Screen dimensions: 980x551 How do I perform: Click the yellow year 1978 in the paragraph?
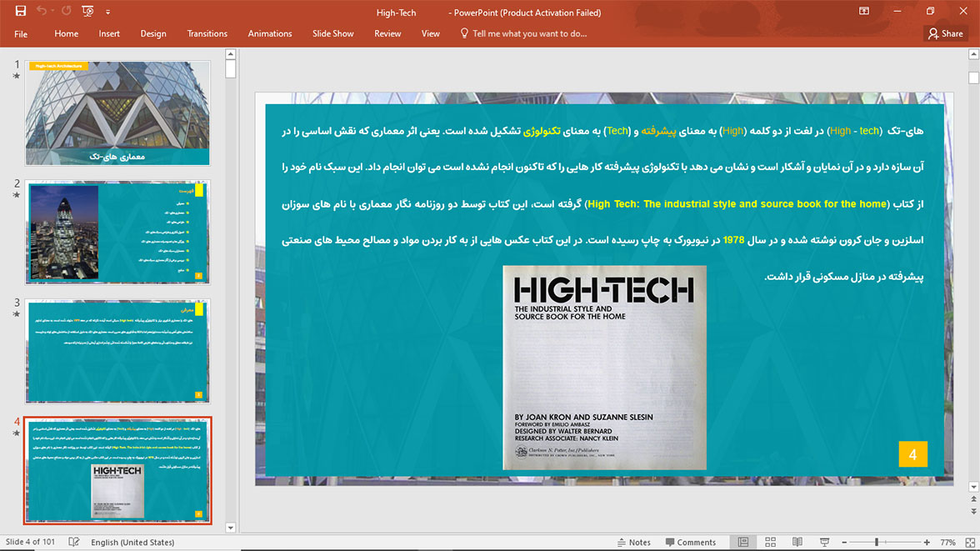click(733, 240)
